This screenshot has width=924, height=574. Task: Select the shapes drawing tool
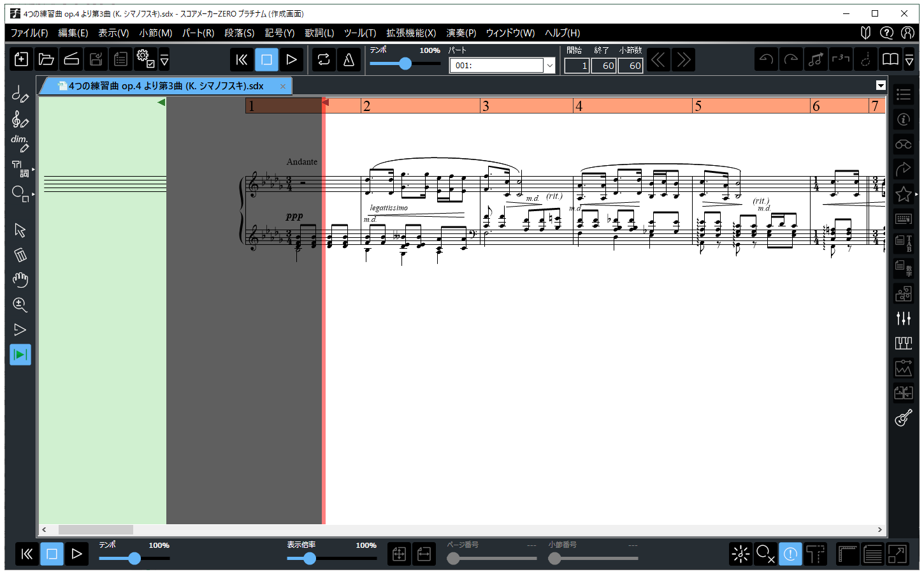click(20, 193)
